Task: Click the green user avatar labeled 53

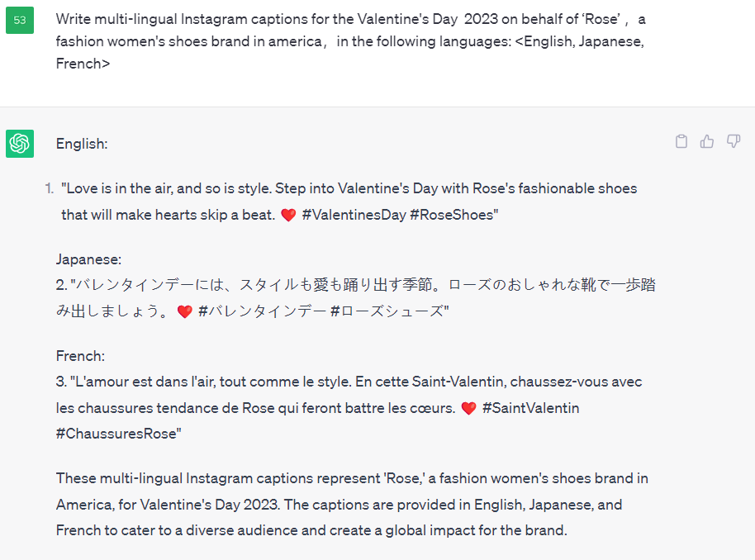Action: click(x=20, y=20)
